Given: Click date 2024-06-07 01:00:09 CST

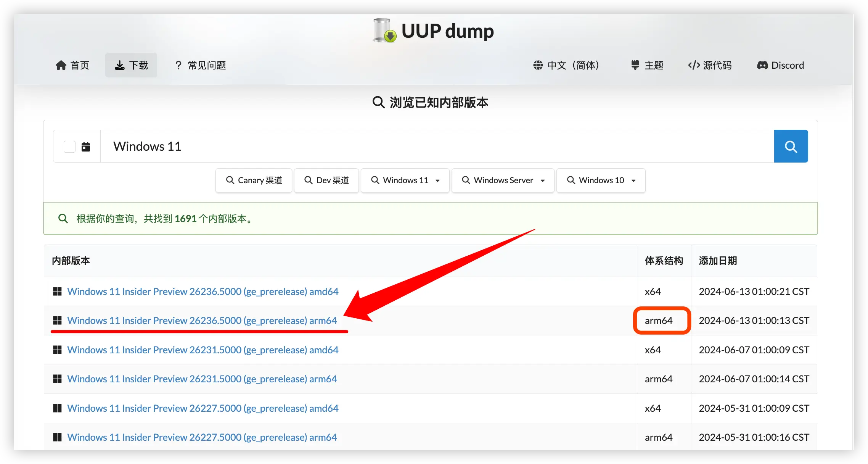Looking at the screenshot, I should tap(754, 350).
